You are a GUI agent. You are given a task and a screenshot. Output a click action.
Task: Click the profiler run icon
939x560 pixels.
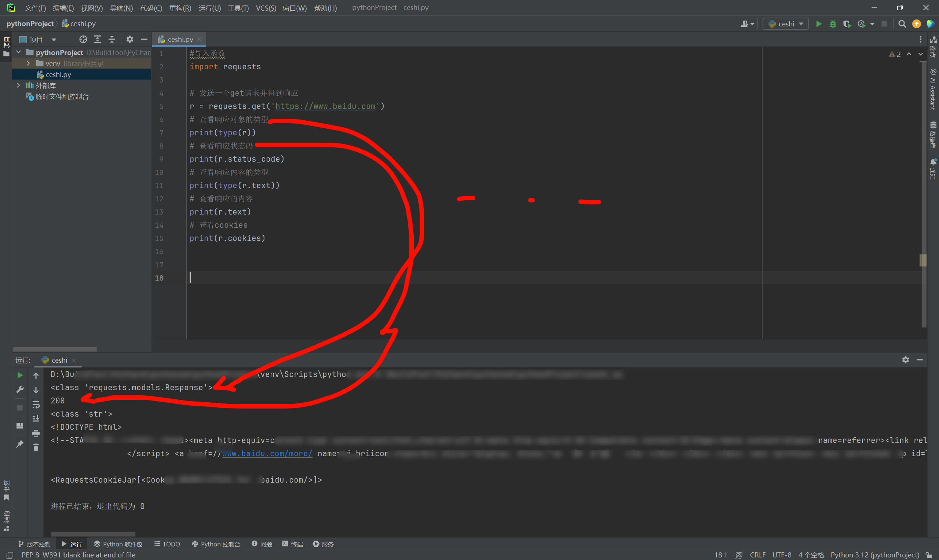[x=862, y=24]
